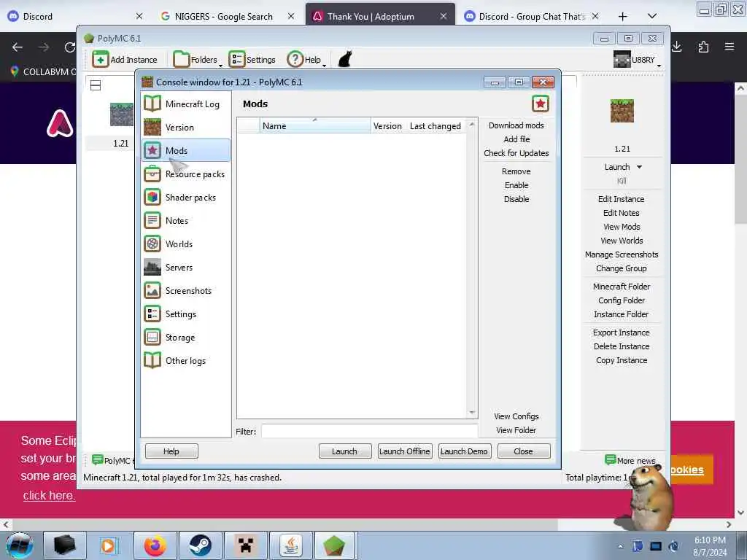This screenshot has width=747, height=560.
Task: Open the Servers page
Action: [186, 267]
